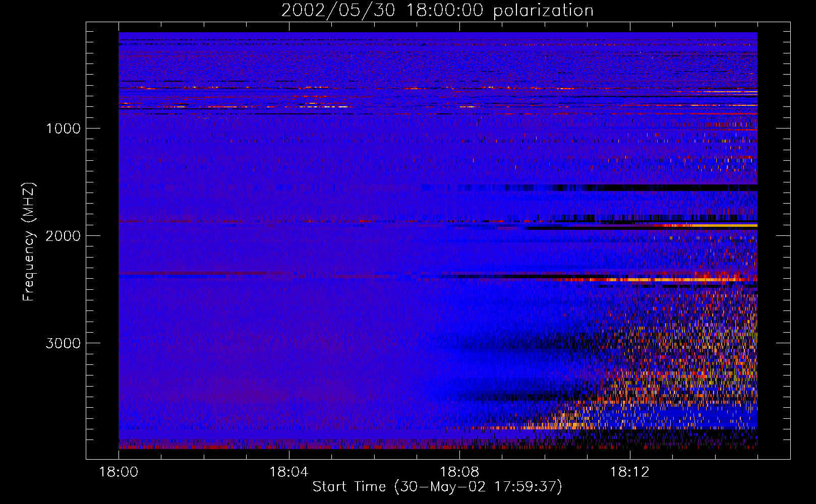Click the 18:08 time tick label
The image size is (816, 504).
459,472
